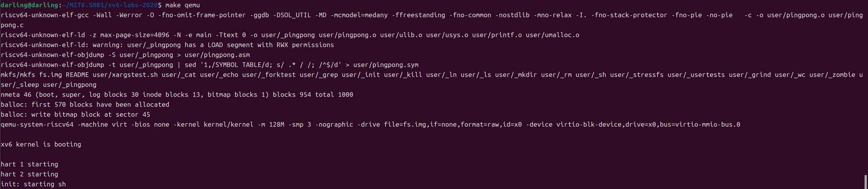Image resolution: width=868 pixels, height=189 pixels.
Task: Click the 'hart 1 starting' line
Action: point(30,164)
